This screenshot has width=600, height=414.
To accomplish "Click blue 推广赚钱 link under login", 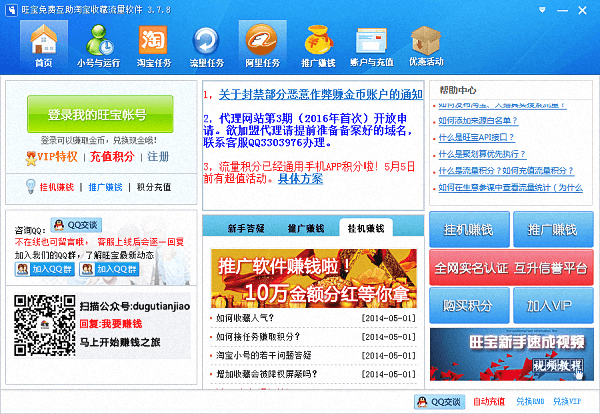I will (105, 187).
